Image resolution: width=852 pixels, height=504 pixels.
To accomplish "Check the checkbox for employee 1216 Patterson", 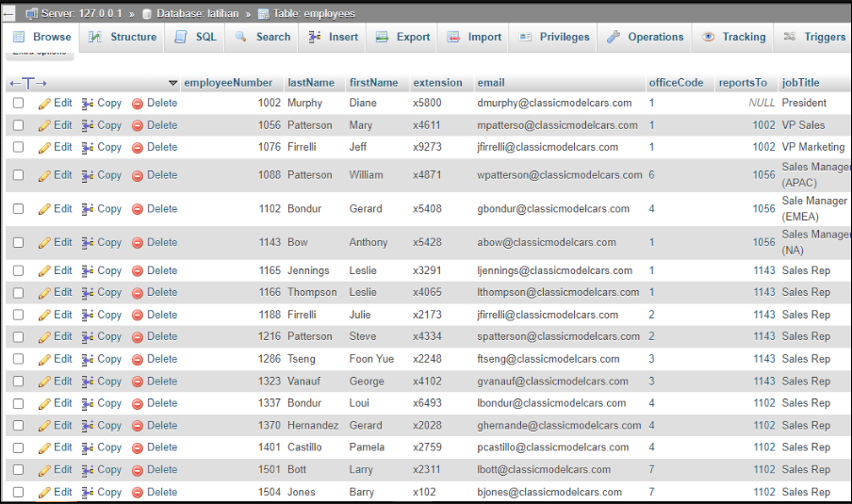I will (x=19, y=336).
